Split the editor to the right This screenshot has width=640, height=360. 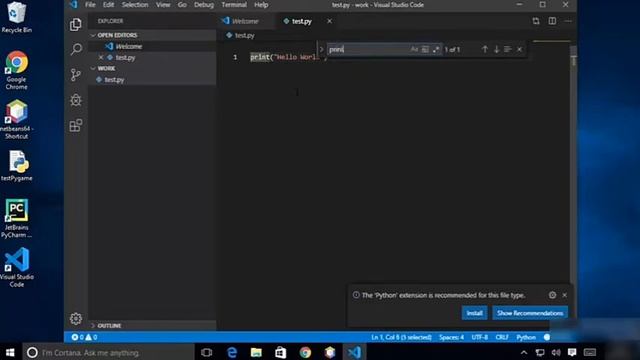pyautogui.click(x=552, y=21)
